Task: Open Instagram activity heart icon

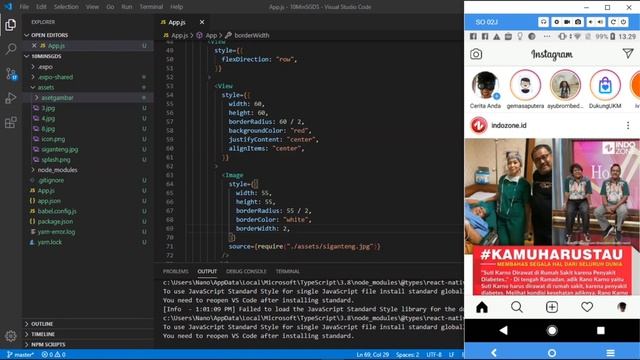Action: [587, 307]
